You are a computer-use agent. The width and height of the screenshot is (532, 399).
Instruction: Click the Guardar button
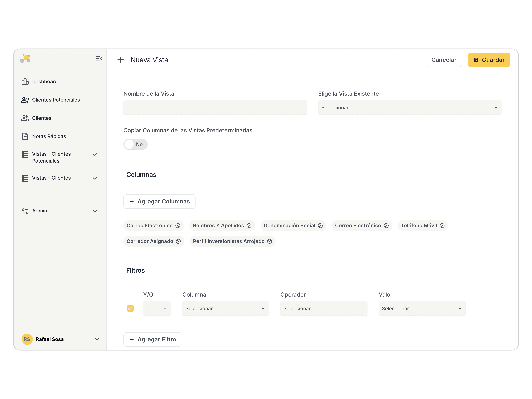[489, 60]
